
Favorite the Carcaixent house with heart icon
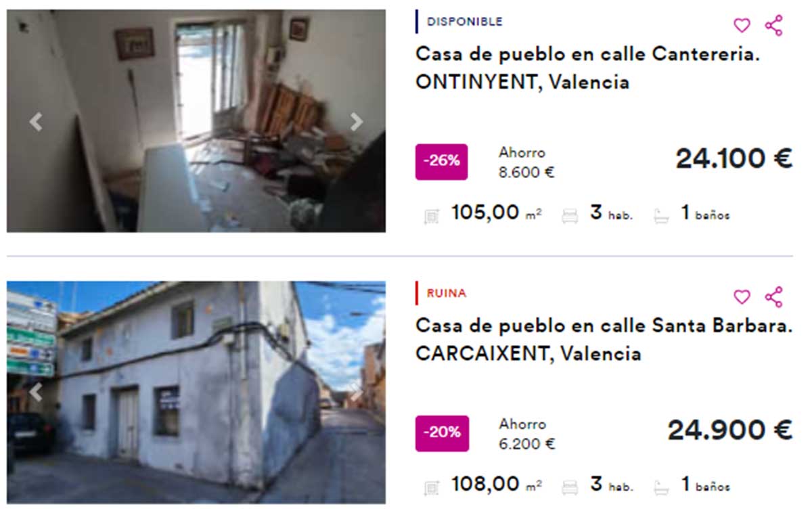pos(742,297)
